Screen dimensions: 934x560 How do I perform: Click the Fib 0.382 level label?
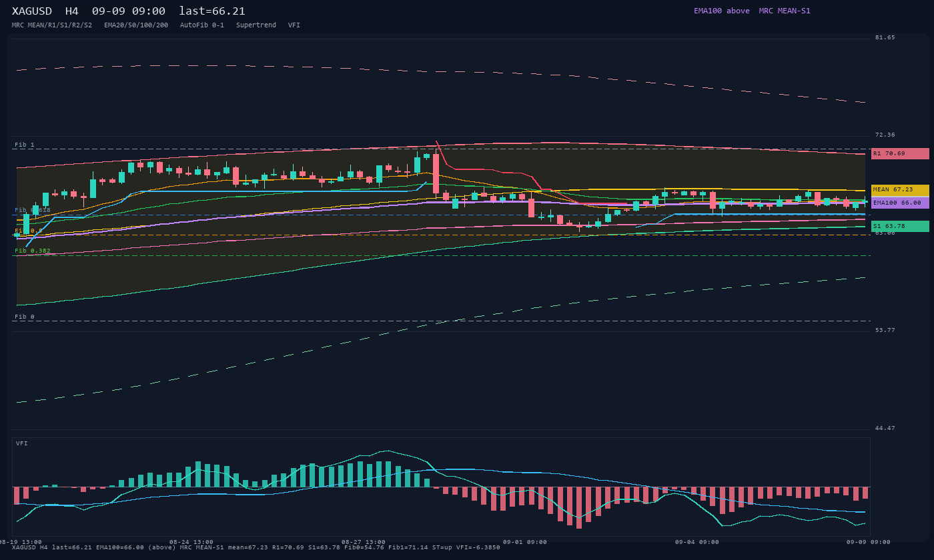coord(33,251)
